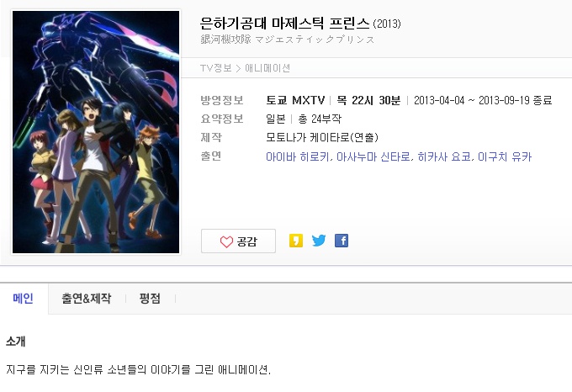Open cast member 히카사 요코 link
This screenshot has height=392, width=572.
pos(444,156)
